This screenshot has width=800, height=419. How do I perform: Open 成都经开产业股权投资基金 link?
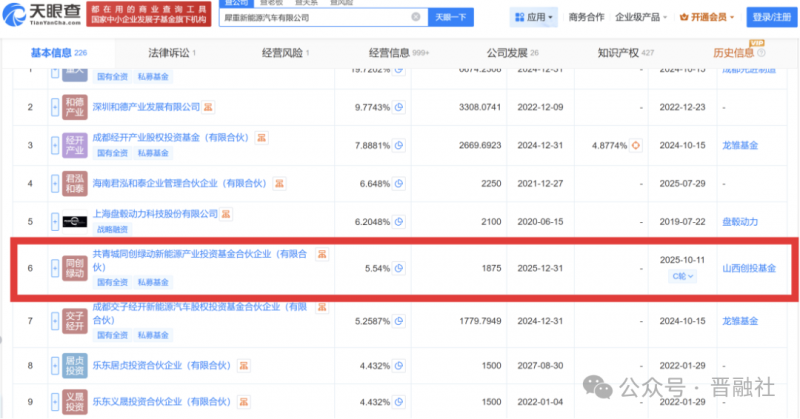click(x=171, y=138)
